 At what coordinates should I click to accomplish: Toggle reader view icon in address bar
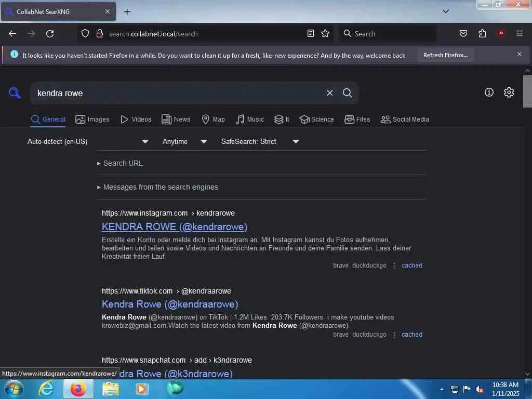[x=311, y=34]
